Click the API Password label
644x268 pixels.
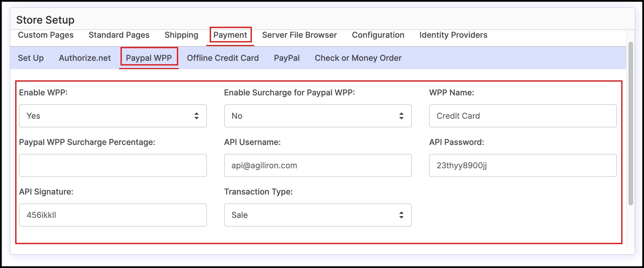tap(457, 142)
